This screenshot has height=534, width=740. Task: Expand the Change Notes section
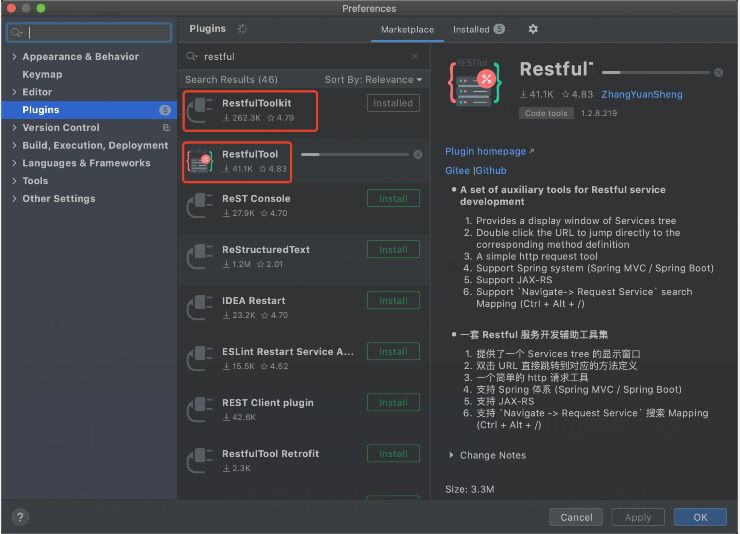[452, 455]
